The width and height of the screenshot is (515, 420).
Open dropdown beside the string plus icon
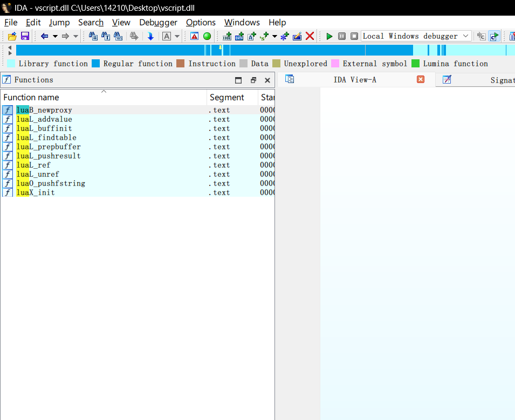[274, 36]
